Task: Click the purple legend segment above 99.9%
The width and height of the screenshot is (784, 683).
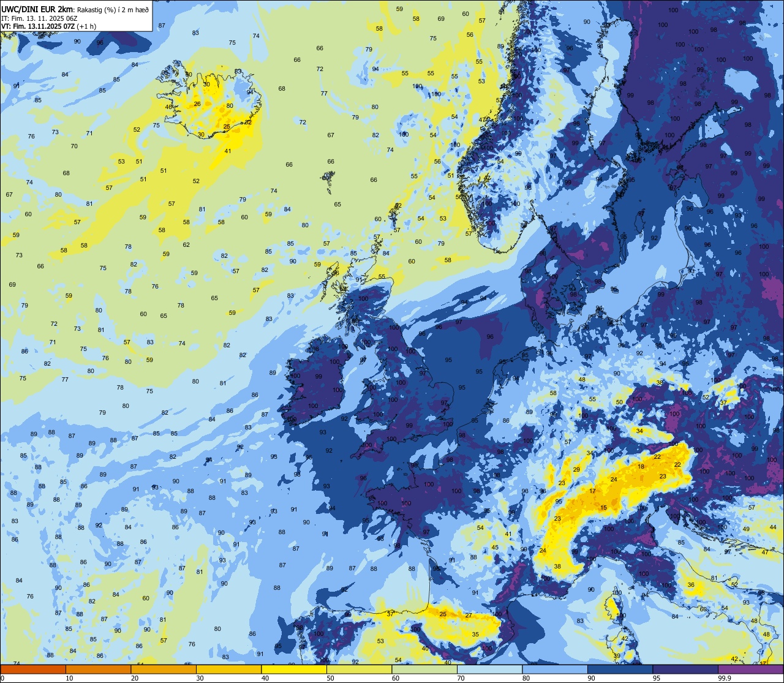Action: [x=750, y=669]
